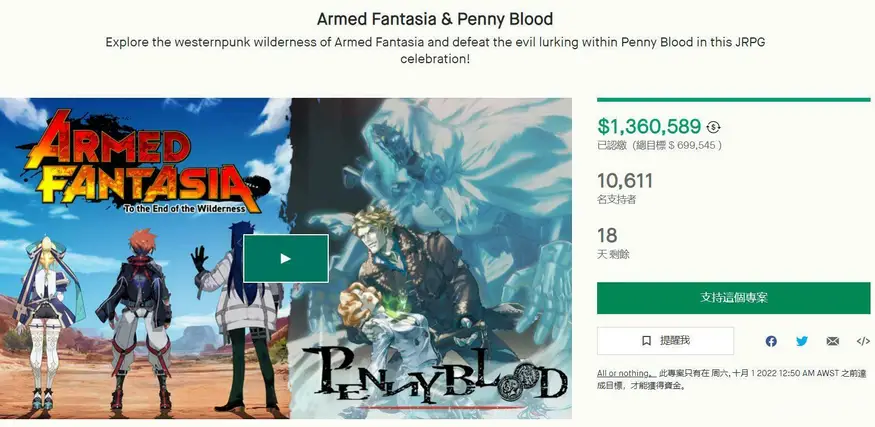The height and width of the screenshot is (427, 875).
Task: Click the Armed Fantasia logo in thumbnail
Action: (145, 162)
